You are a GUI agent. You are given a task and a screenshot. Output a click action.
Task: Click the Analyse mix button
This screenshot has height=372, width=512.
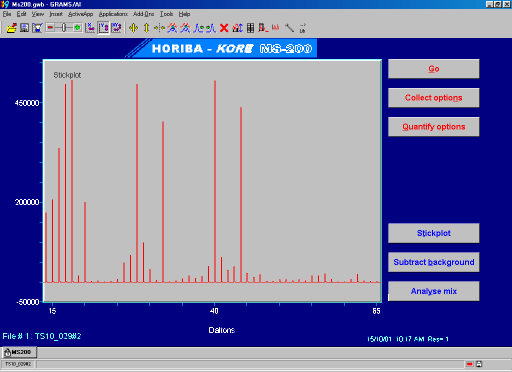pyautogui.click(x=434, y=291)
